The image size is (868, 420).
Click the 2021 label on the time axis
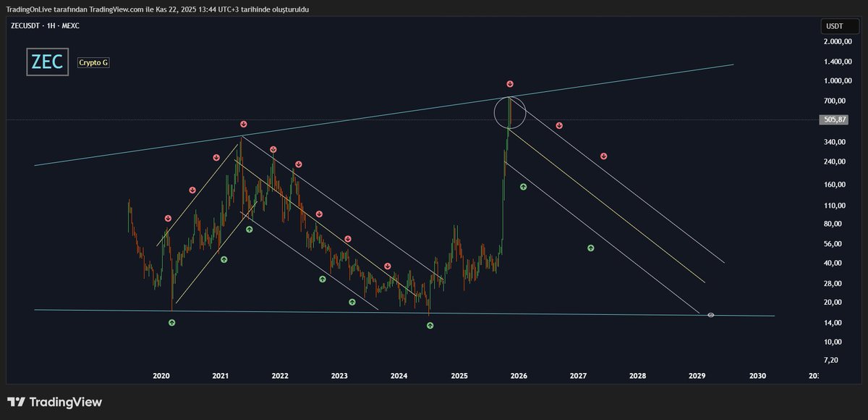(x=221, y=377)
